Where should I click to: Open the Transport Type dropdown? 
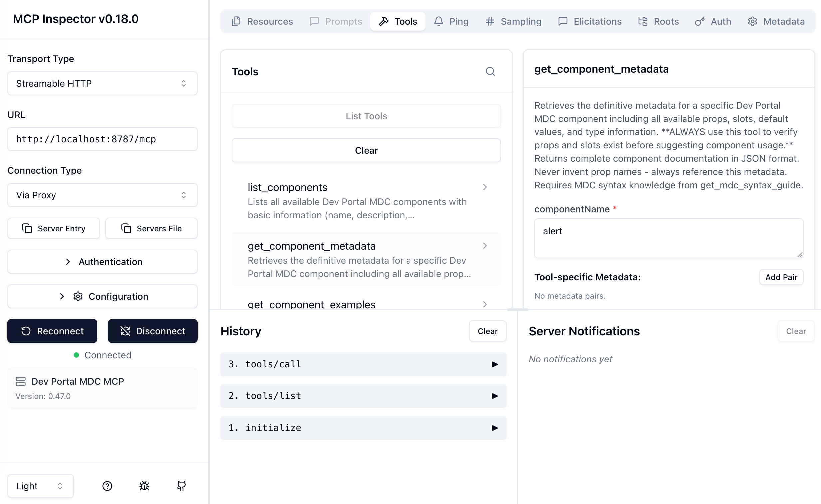coord(102,83)
